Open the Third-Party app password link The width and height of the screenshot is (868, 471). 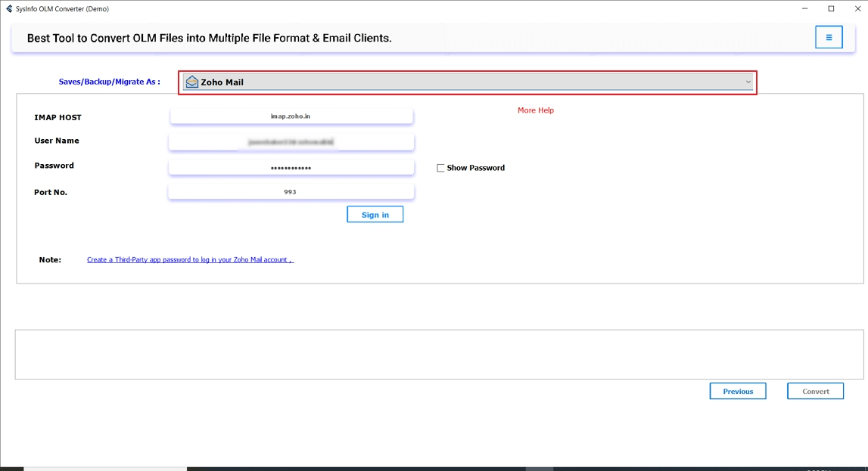[190, 259]
